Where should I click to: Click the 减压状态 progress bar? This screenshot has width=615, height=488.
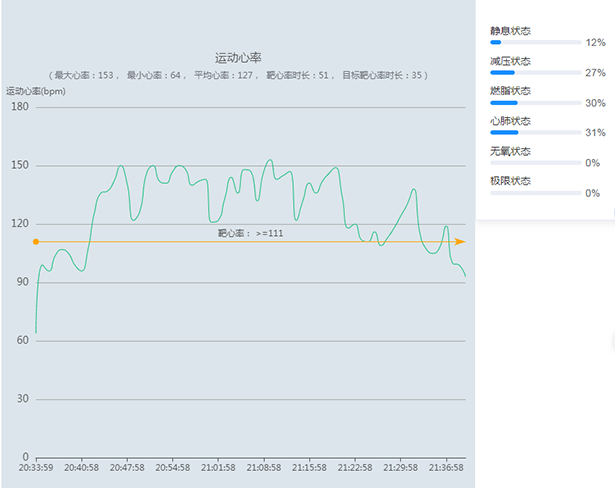pyautogui.click(x=535, y=73)
